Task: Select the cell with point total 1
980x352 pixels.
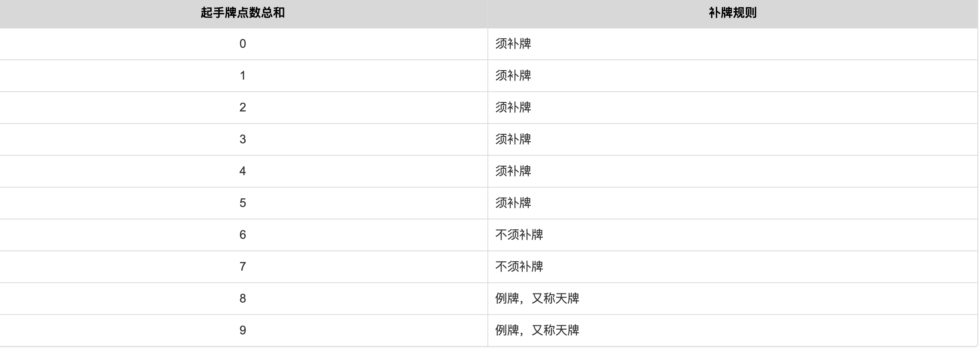Action: 243,76
